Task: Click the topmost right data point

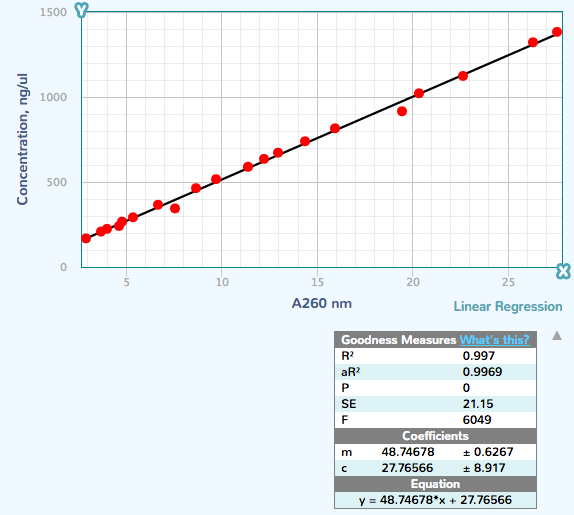Action: pyautogui.click(x=557, y=32)
